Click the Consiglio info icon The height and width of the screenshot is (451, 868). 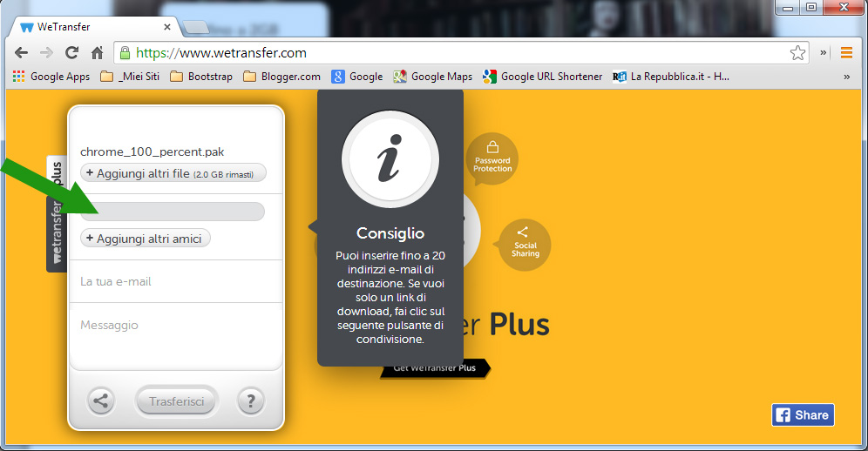pyautogui.click(x=390, y=159)
